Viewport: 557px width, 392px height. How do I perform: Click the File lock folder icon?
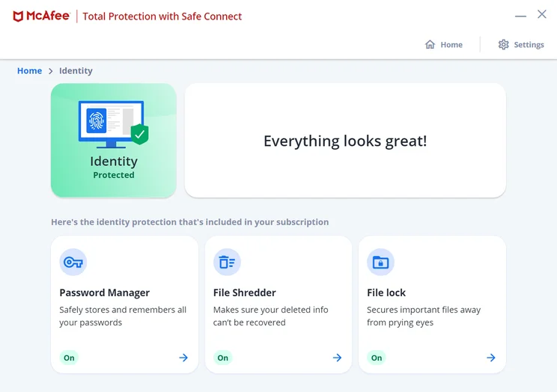click(x=380, y=262)
